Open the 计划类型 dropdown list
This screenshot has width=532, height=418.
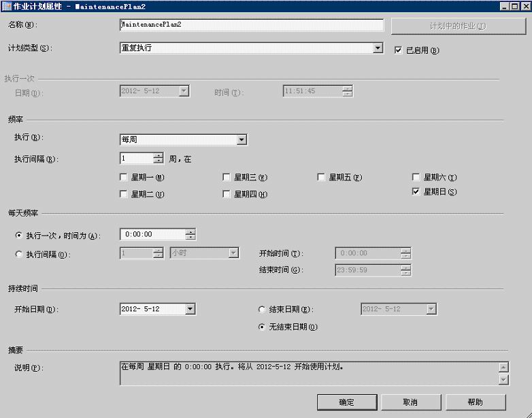coord(378,48)
